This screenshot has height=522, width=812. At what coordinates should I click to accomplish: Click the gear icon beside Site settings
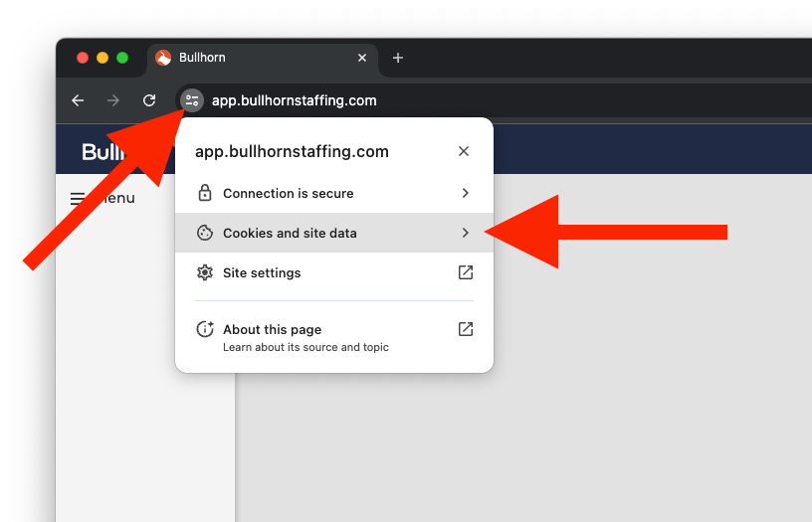205,272
